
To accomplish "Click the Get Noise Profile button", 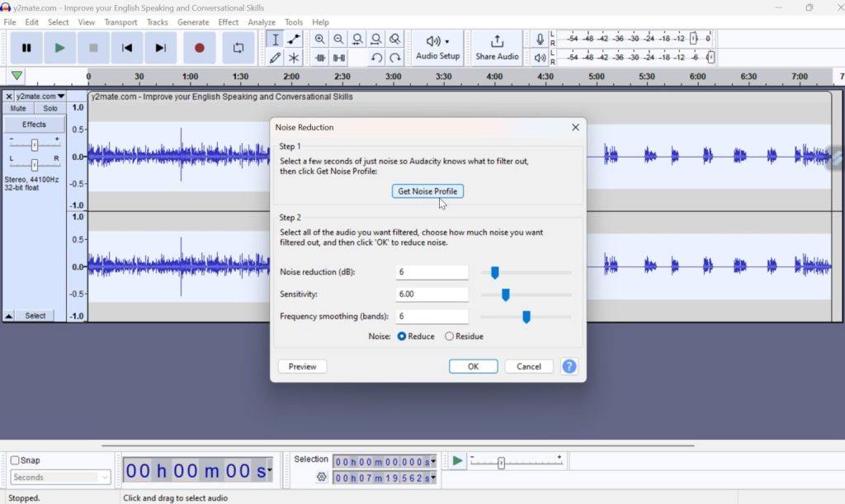I will coord(427,191).
